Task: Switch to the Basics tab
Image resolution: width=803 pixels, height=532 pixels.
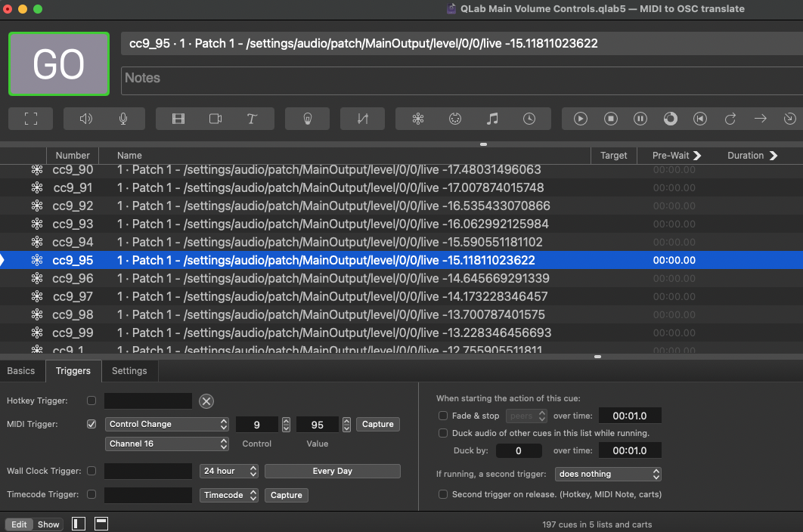Action: [21, 370]
